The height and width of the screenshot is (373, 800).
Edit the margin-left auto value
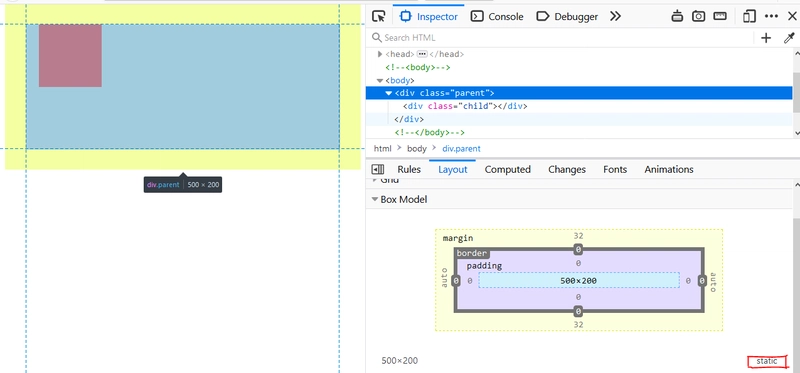pos(444,278)
